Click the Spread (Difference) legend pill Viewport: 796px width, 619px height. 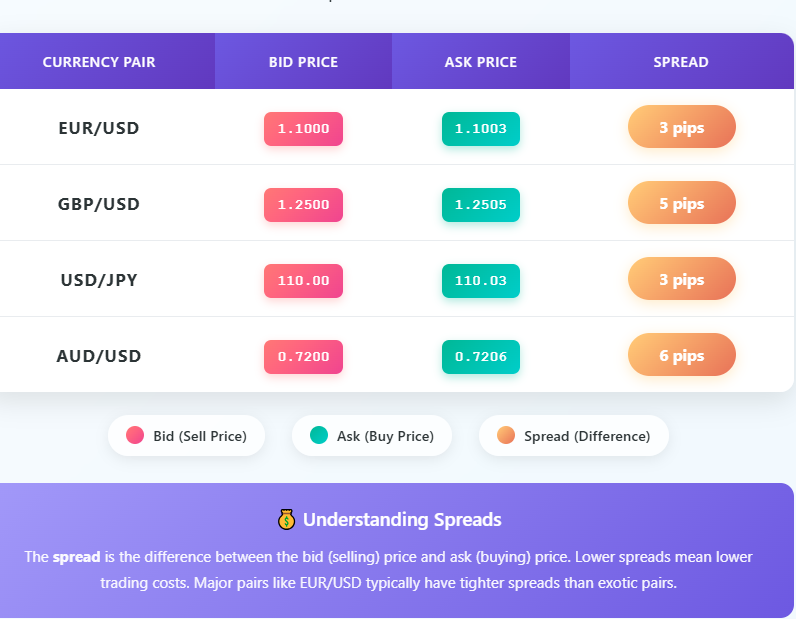pos(574,436)
